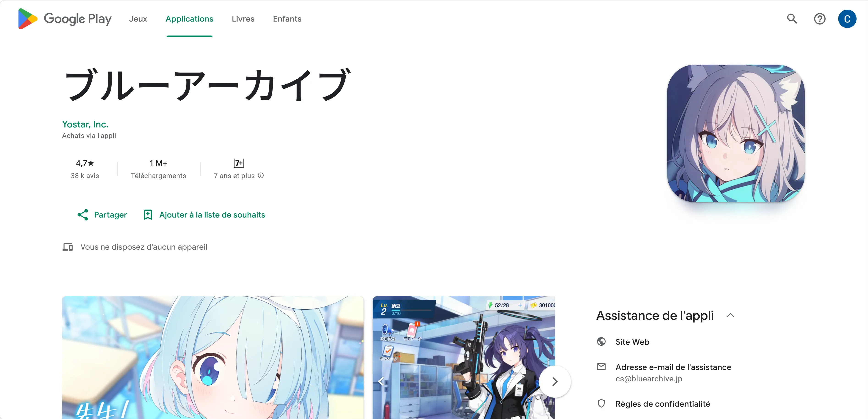Click the 1 M+ downloads figure
Viewport: 868px width, 419px height.
click(158, 163)
